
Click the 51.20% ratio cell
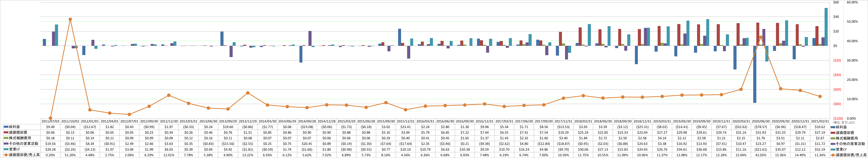[70, 155]
